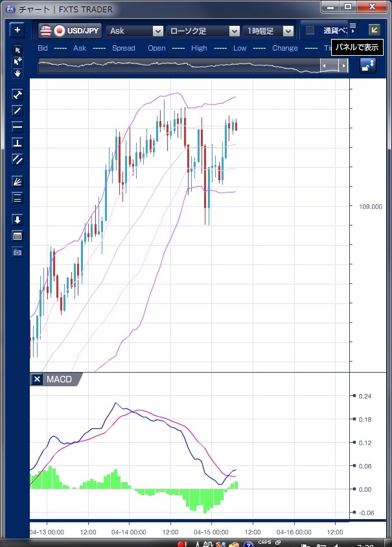Click the USD/JPY currency pair button
Screen dimensions: 392x547
point(69,30)
